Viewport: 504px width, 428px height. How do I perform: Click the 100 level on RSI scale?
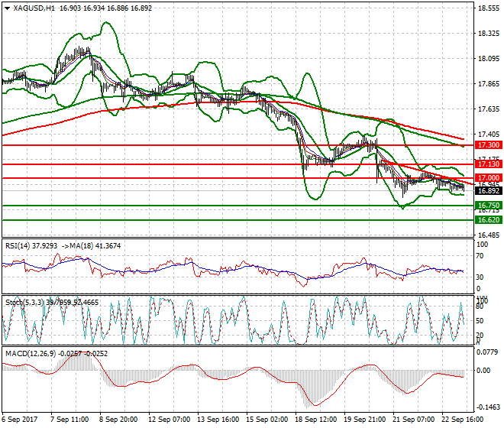(482, 245)
